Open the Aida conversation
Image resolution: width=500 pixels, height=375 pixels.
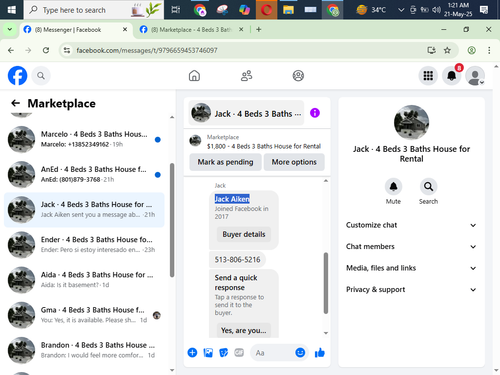84,280
